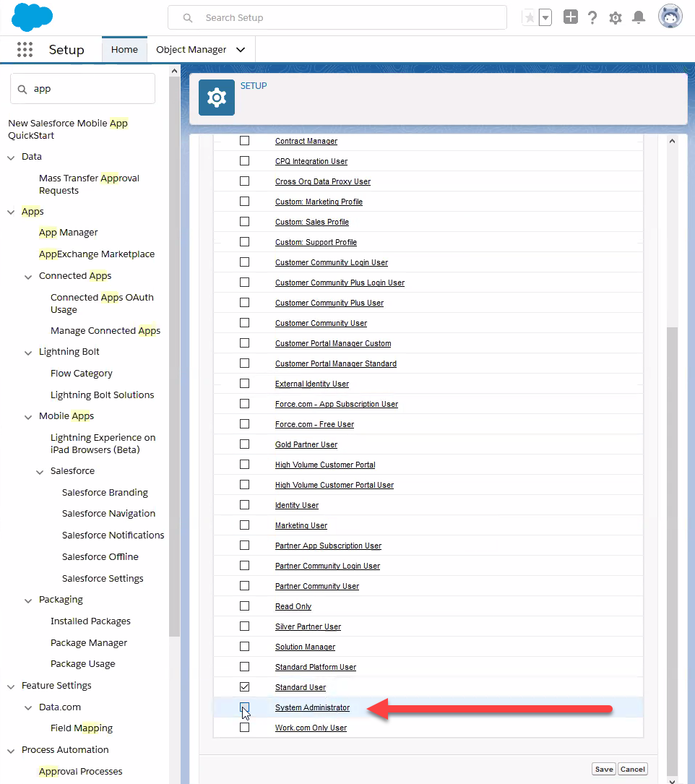Screen dimensions: 695x784
Task: Check the Read Only checkbox
Action: tap(244, 606)
